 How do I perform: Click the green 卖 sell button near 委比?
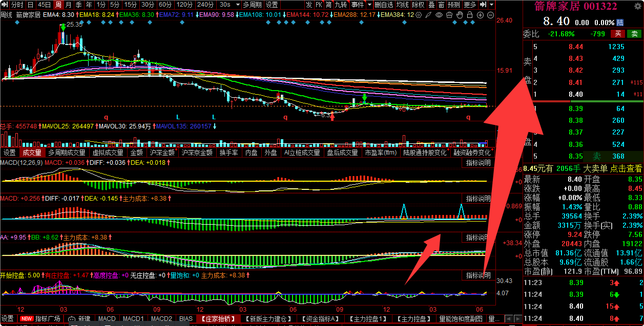coord(634,34)
